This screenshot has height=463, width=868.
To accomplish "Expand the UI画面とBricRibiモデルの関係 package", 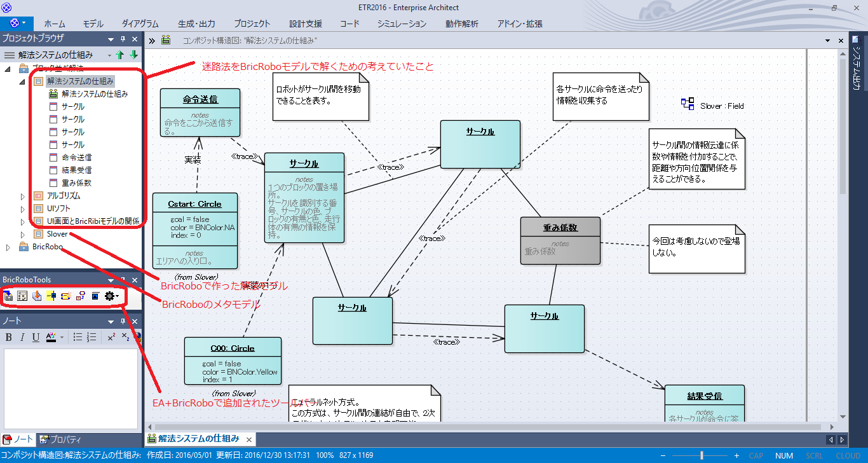I will 23,221.
